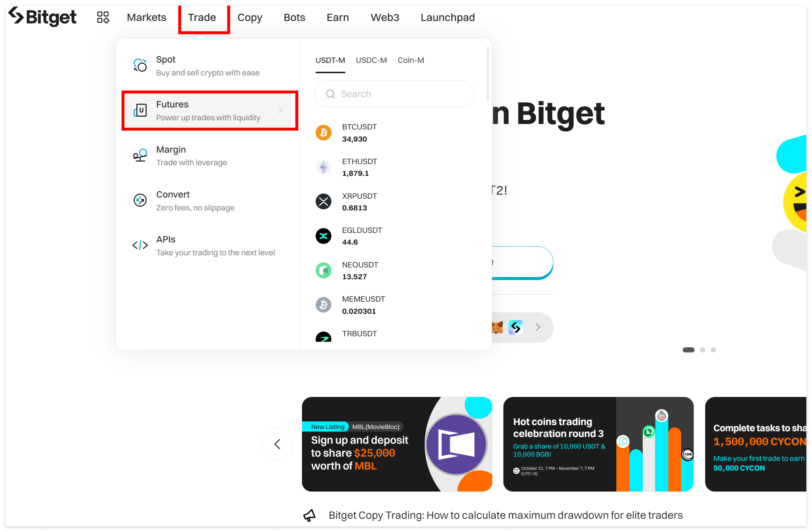This screenshot has height=532, width=812.
Task: Open the maximum drawdown announcement link
Action: point(505,515)
